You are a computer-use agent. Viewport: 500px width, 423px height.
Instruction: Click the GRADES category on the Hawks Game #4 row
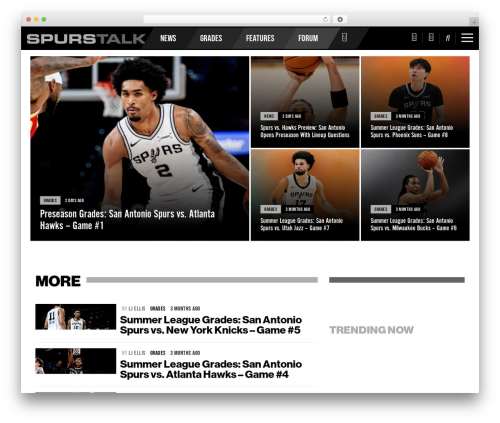[158, 353]
